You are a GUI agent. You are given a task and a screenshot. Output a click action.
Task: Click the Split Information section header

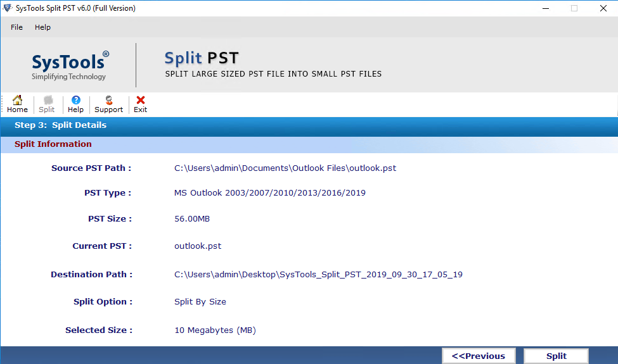tap(53, 144)
